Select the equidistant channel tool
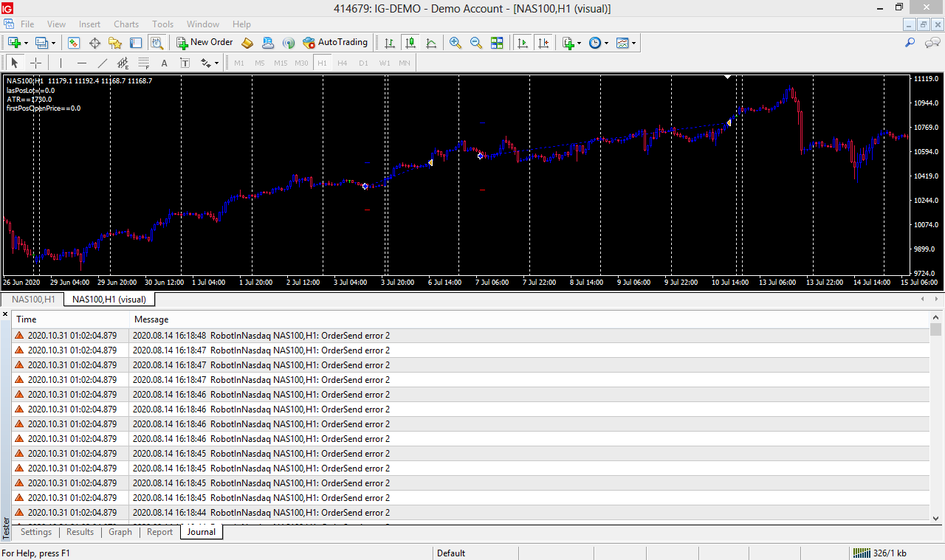945x560 pixels. pyautogui.click(x=123, y=63)
